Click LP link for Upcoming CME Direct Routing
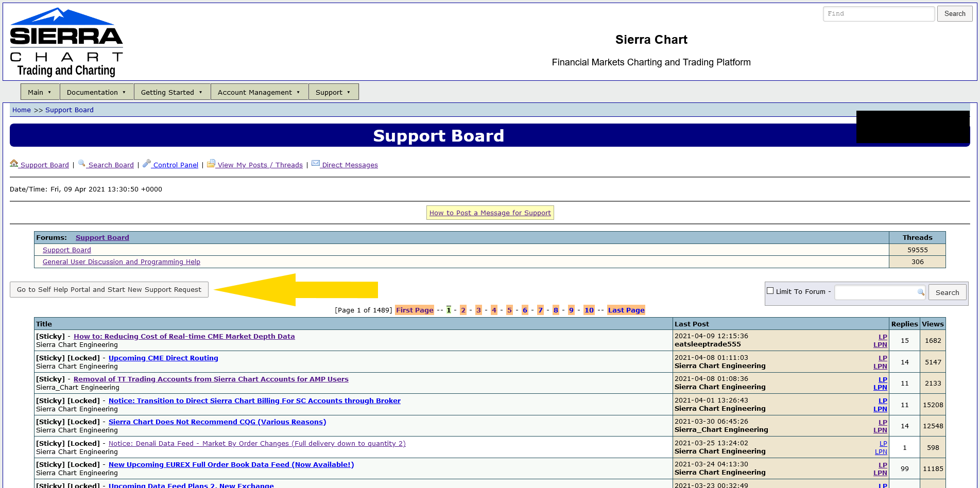Image resolution: width=980 pixels, height=488 pixels. click(x=883, y=358)
